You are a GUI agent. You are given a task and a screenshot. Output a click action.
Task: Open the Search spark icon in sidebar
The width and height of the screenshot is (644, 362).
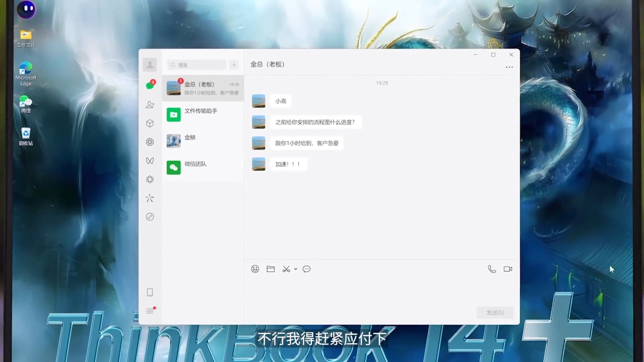point(150,198)
